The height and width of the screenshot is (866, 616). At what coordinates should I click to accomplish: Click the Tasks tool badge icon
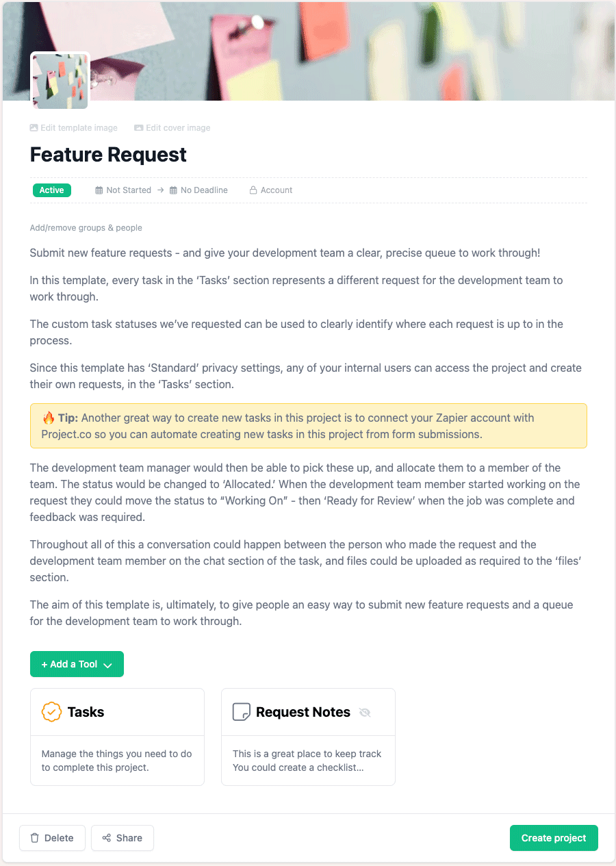(x=52, y=712)
